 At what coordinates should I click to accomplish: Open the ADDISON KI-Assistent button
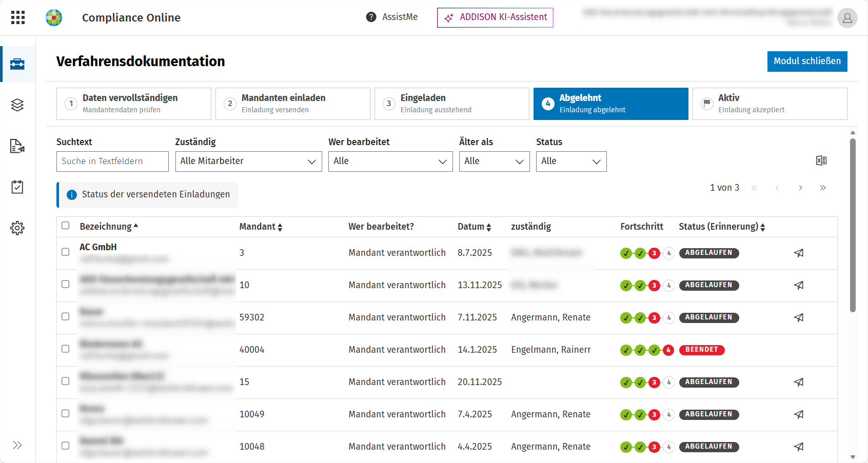pos(495,17)
